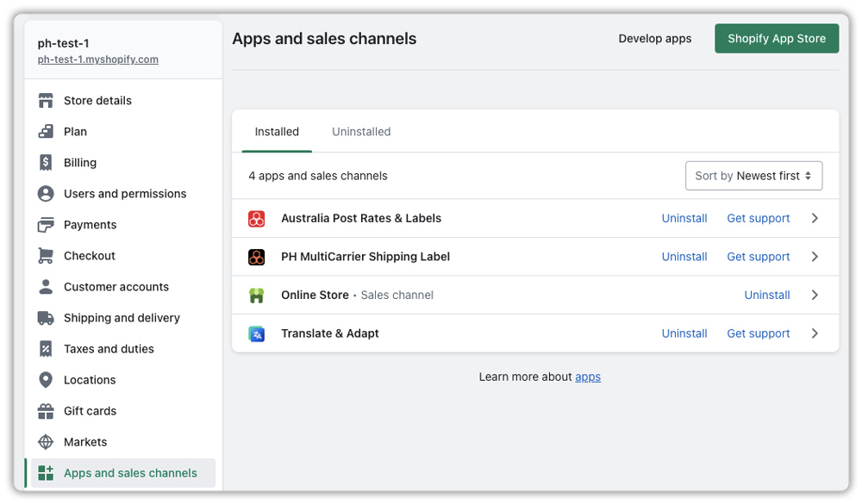This screenshot has height=504, width=862.
Task: Click the Billing receipt icon
Action: 46,163
